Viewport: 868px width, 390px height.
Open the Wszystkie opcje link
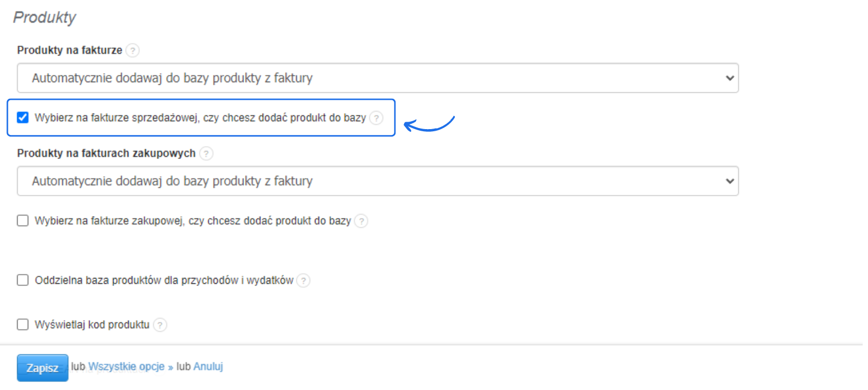[127, 367]
